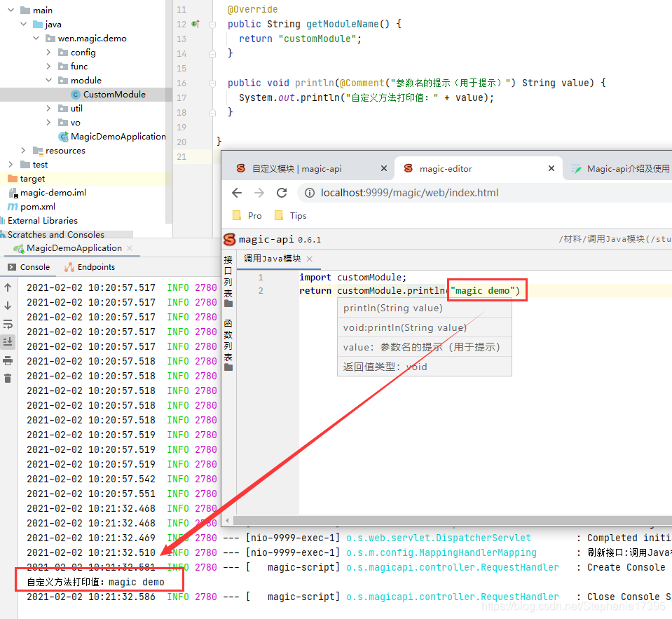
Task: Toggle scroll to end in console
Action: 8,342
